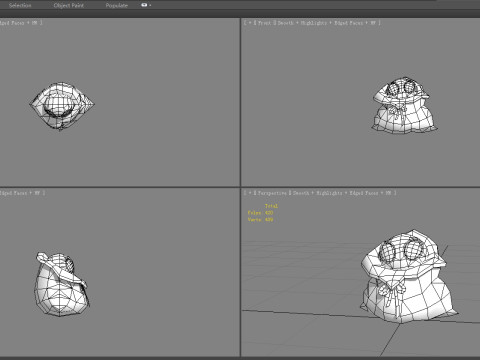
Task: Open the Object Paint ribbon tab
Action: pyautogui.click(x=69, y=5)
